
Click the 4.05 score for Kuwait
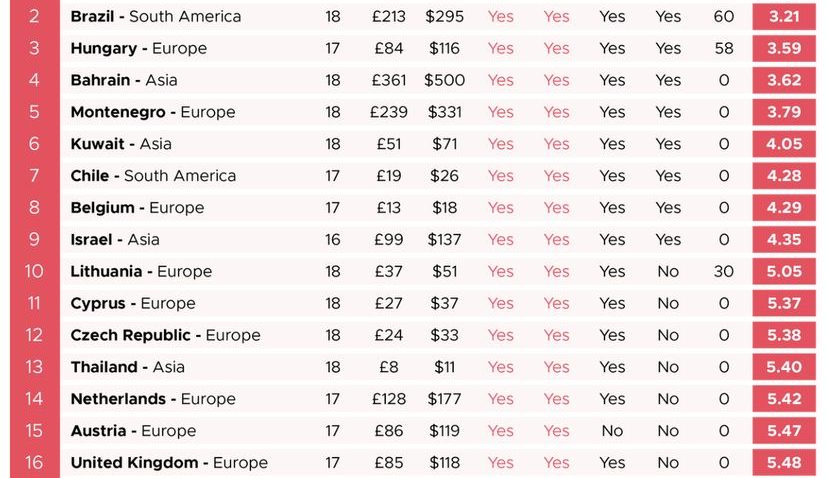point(784,144)
